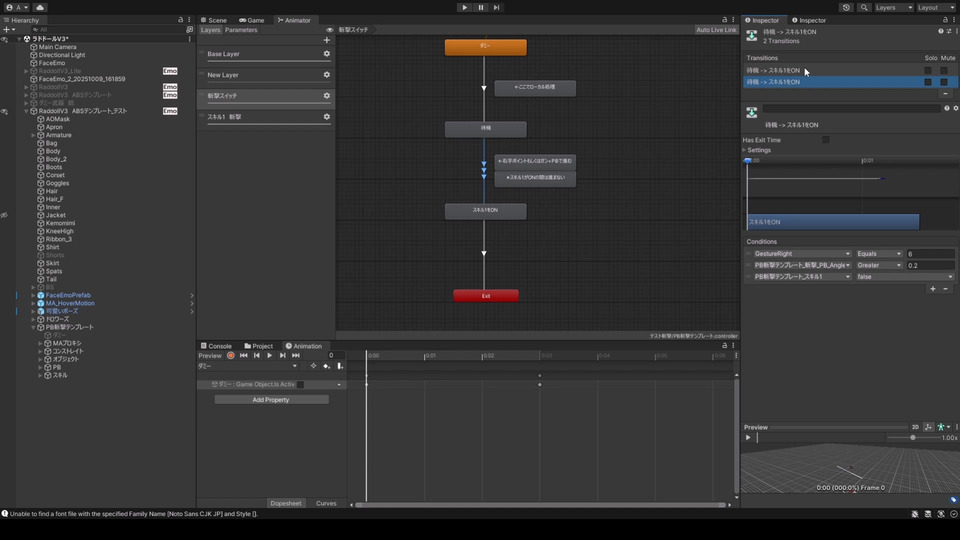Switch to the Parameters tab in Animator

(x=240, y=30)
